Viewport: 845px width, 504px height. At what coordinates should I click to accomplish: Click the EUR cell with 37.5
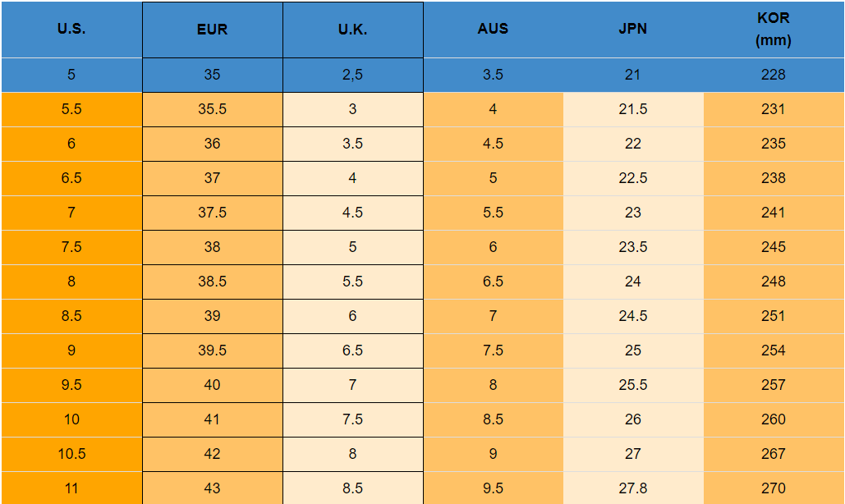[x=212, y=213]
